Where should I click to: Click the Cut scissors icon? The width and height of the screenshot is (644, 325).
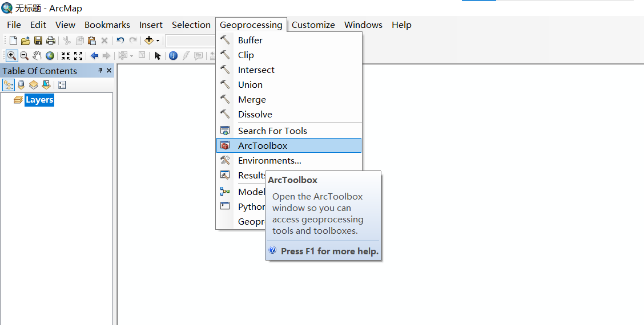tap(67, 40)
